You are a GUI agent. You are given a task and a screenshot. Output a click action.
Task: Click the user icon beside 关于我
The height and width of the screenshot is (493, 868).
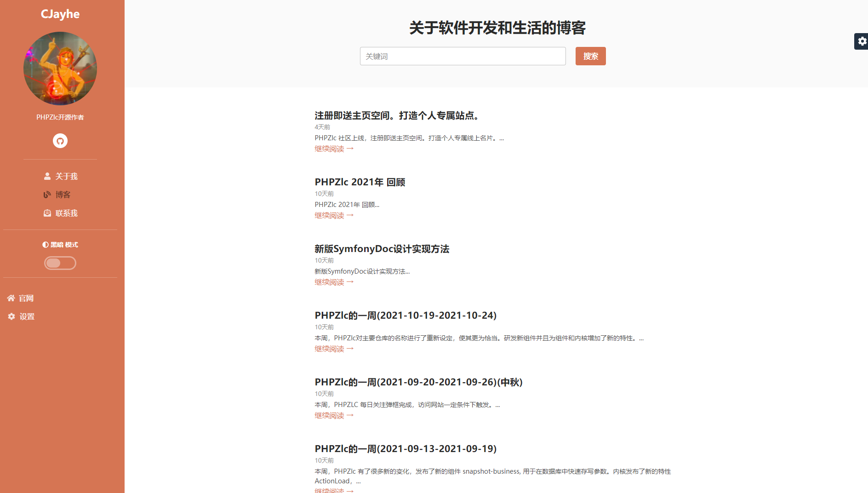tap(47, 177)
